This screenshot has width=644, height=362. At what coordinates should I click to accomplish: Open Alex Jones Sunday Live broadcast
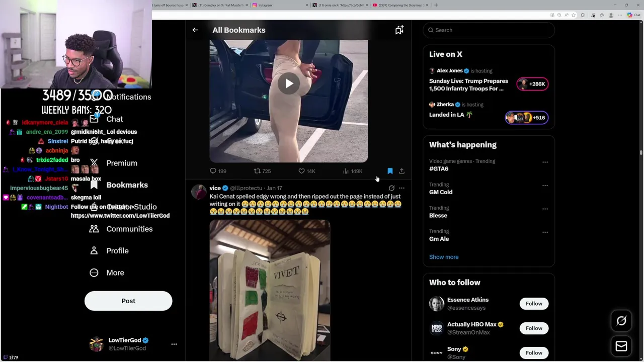(468, 84)
